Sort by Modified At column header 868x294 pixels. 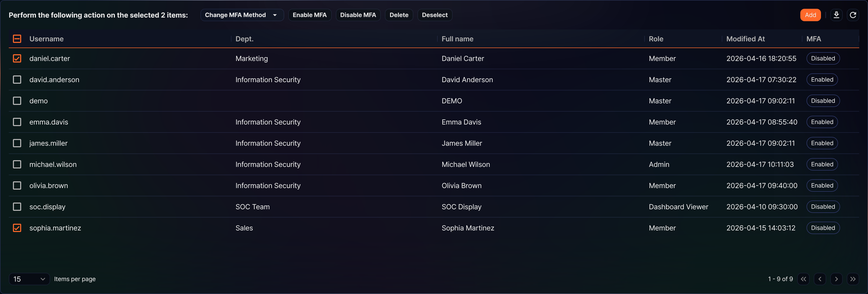(x=745, y=39)
